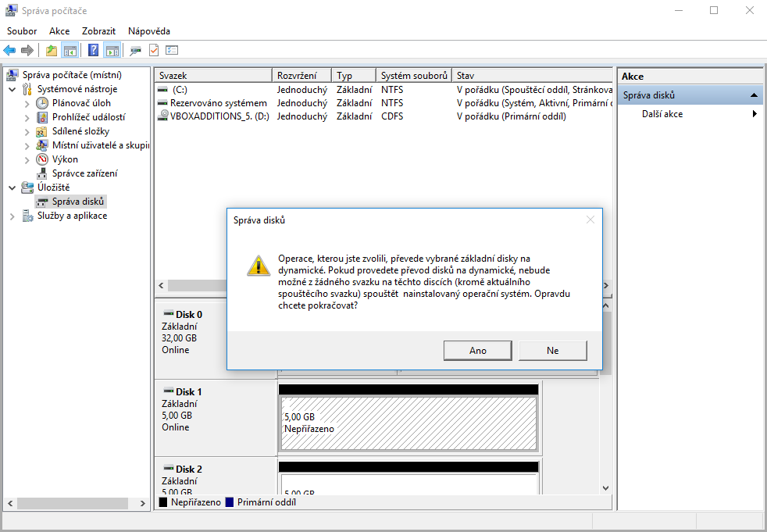
Task: Expand the Další akce submenu arrow
Action: click(x=755, y=114)
